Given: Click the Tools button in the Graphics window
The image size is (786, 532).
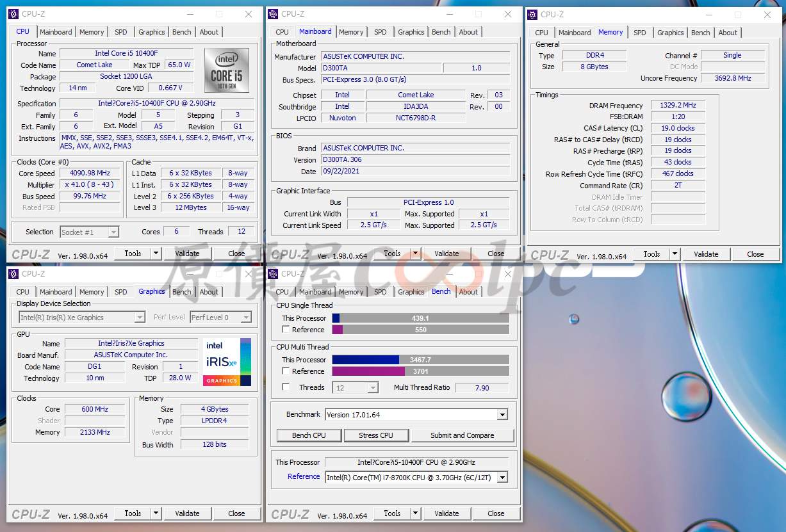Looking at the screenshot, I should click(133, 513).
